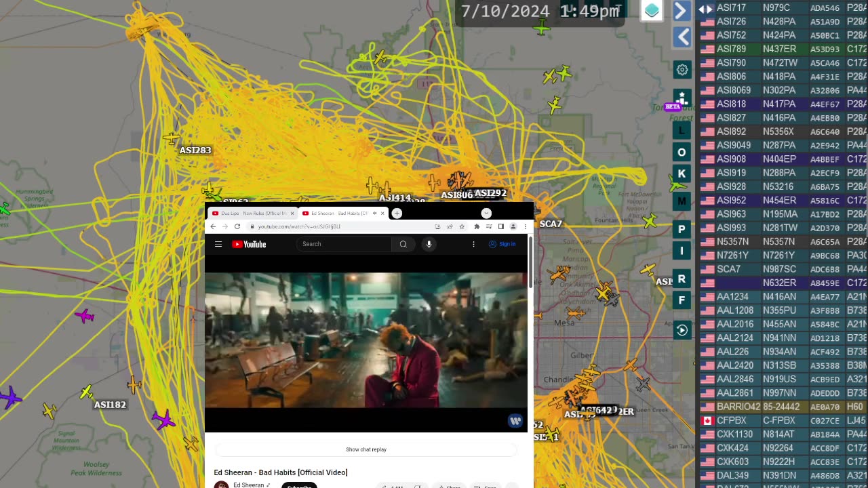
Task: Search with voice microphone on YouTube
Action: tap(429, 244)
